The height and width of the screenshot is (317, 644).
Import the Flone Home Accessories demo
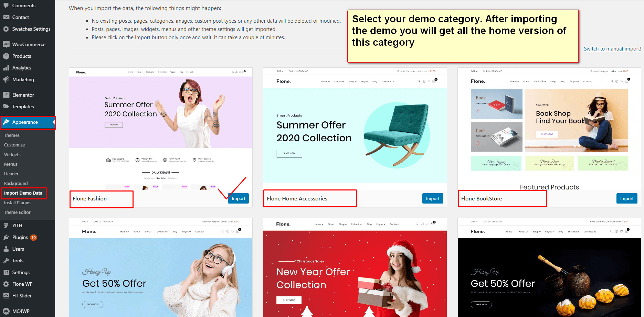click(433, 198)
